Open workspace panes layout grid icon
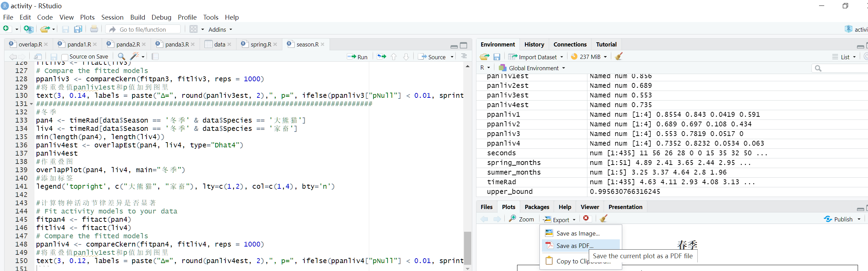Image resolution: width=868 pixels, height=271 pixels. (194, 29)
